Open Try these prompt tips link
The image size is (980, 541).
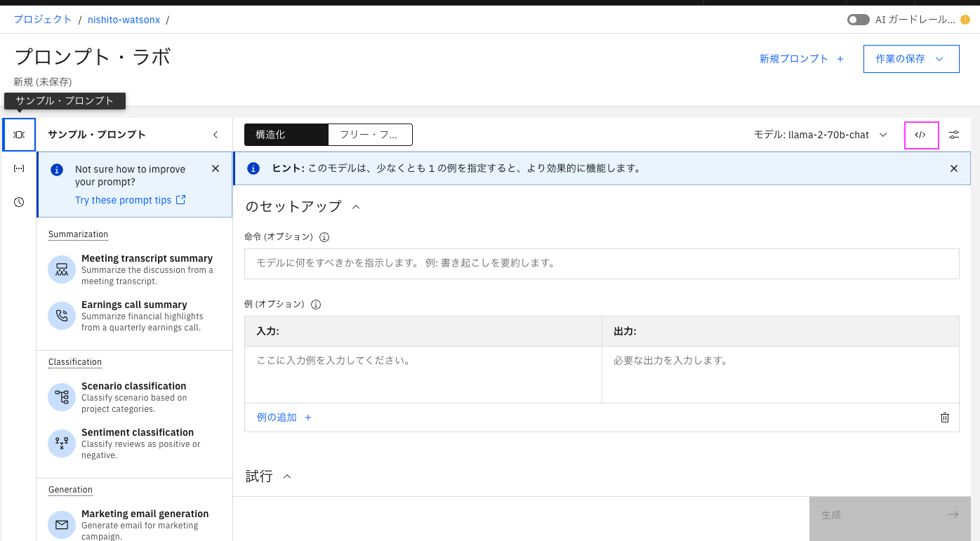click(131, 200)
